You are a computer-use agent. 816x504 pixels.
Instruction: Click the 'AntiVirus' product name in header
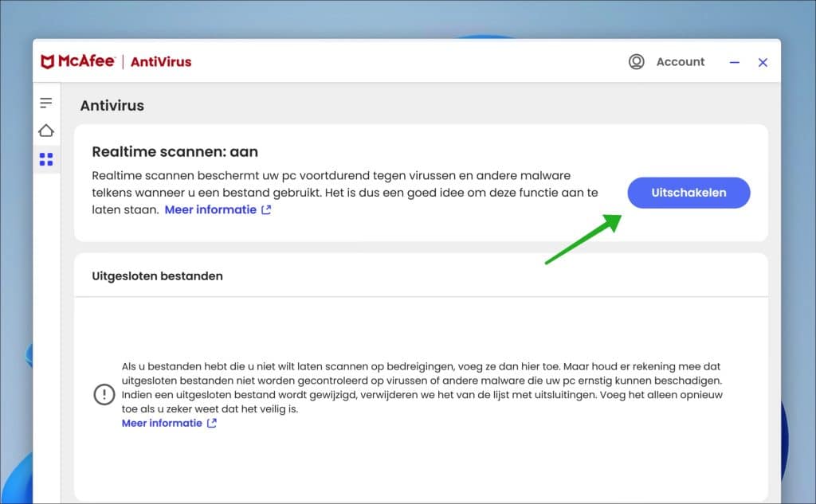click(x=161, y=62)
